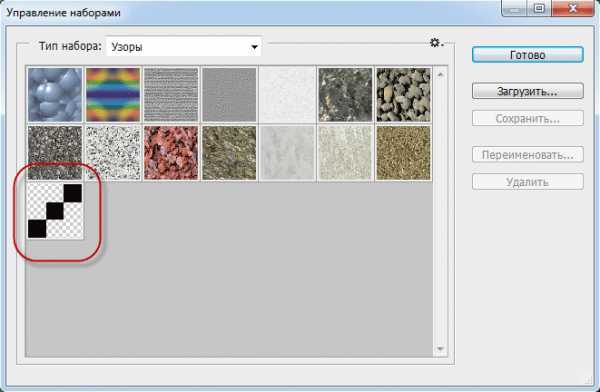Select the rainbow tie-dye pattern thumbnail

coord(113,95)
